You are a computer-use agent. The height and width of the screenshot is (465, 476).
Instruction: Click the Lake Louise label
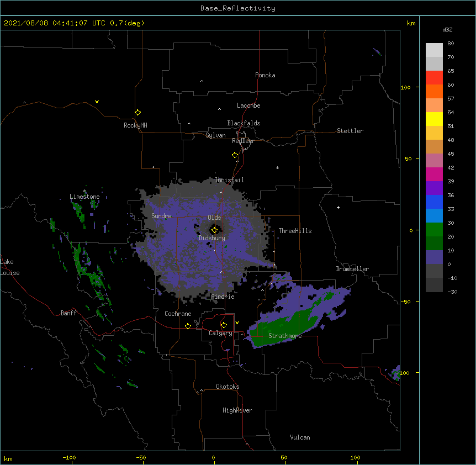pos(10,267)
